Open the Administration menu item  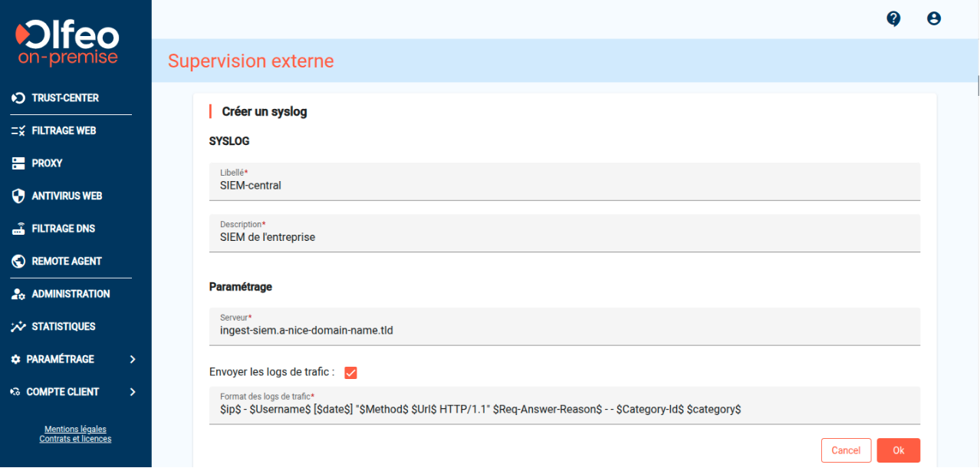pyautogui.click(x=70, y=294)
